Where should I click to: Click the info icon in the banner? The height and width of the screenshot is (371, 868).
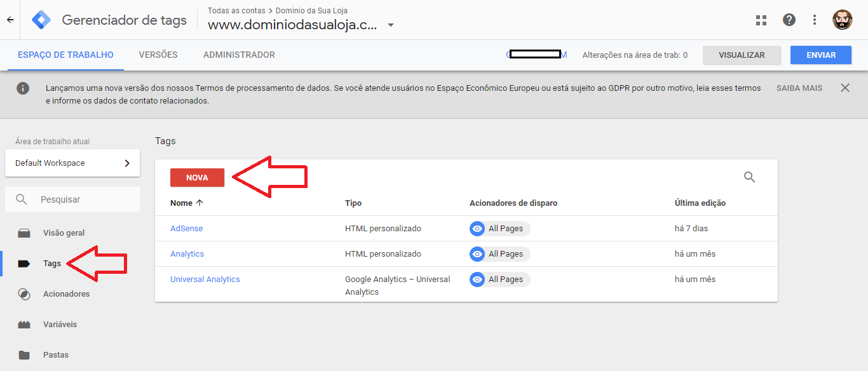coord(23,88)
